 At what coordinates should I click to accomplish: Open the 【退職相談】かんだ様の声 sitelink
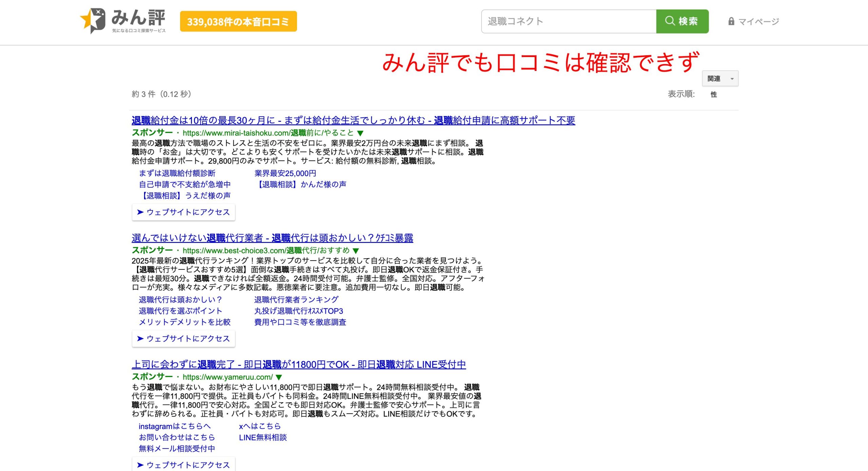coord(300,184)
